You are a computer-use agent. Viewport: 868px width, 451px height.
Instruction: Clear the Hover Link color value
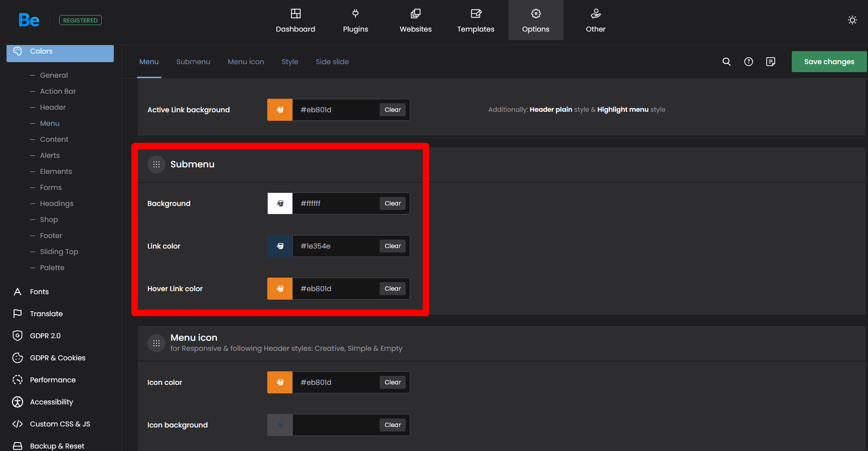392,289
